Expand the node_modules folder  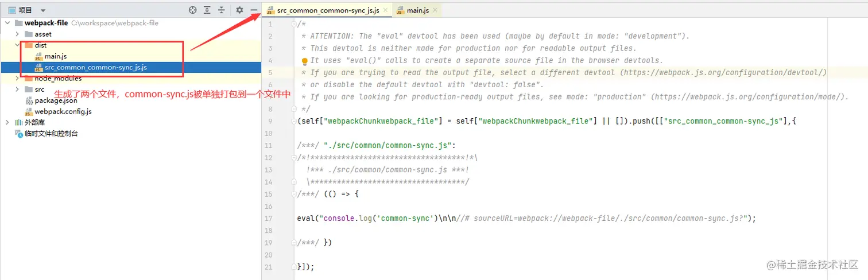click(17, 79)
